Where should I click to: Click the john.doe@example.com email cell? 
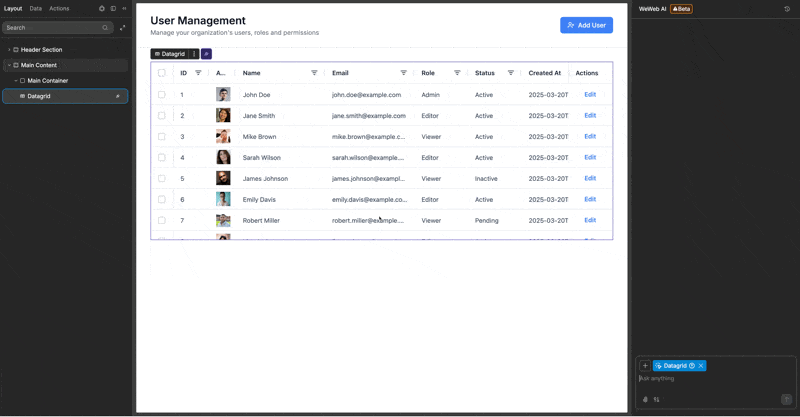[x=366, y=94]
